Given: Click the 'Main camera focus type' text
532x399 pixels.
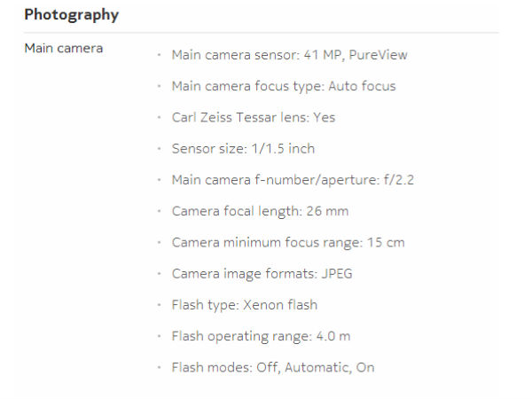Looking at the screenshot, I should pyautogui.click(x=246, y=86).
